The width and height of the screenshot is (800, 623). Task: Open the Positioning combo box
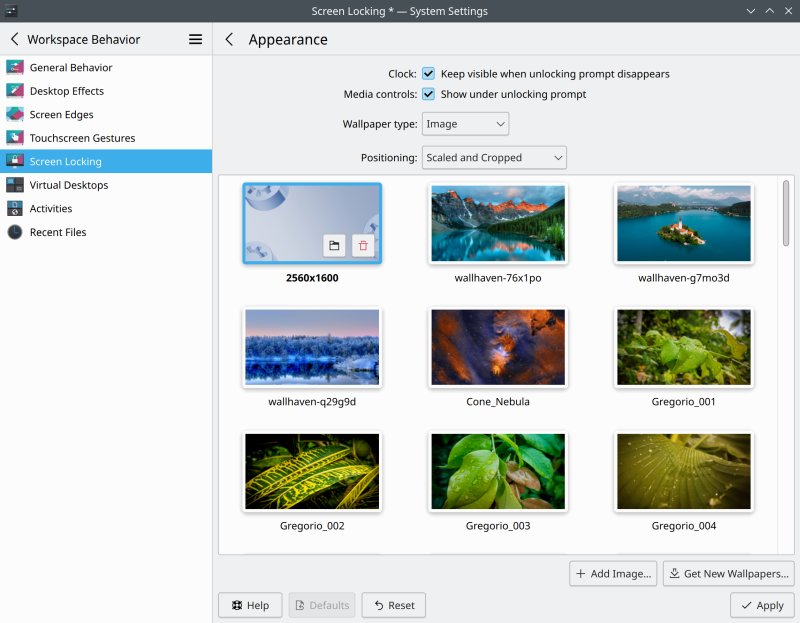coord(493,158)
